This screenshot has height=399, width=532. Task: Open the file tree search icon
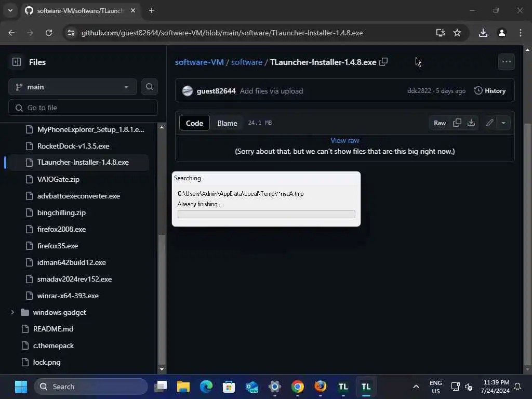point(149,87)
